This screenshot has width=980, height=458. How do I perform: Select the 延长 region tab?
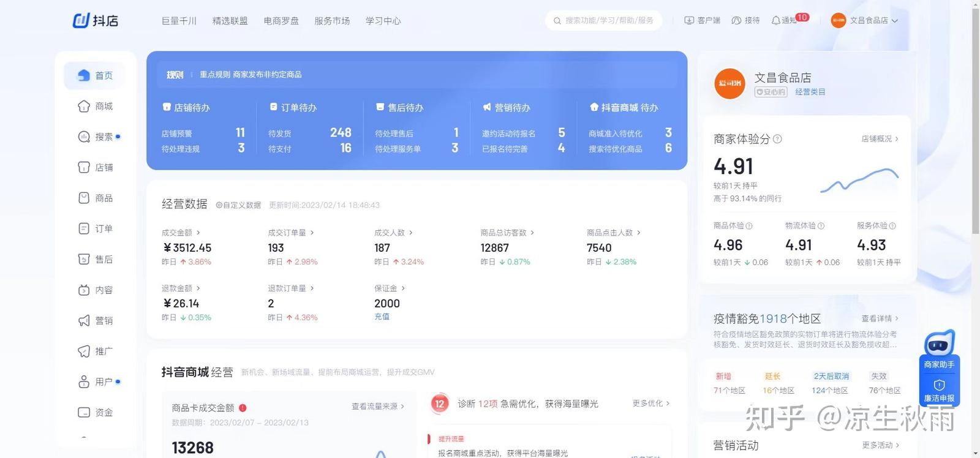click(x=772, y=376)
